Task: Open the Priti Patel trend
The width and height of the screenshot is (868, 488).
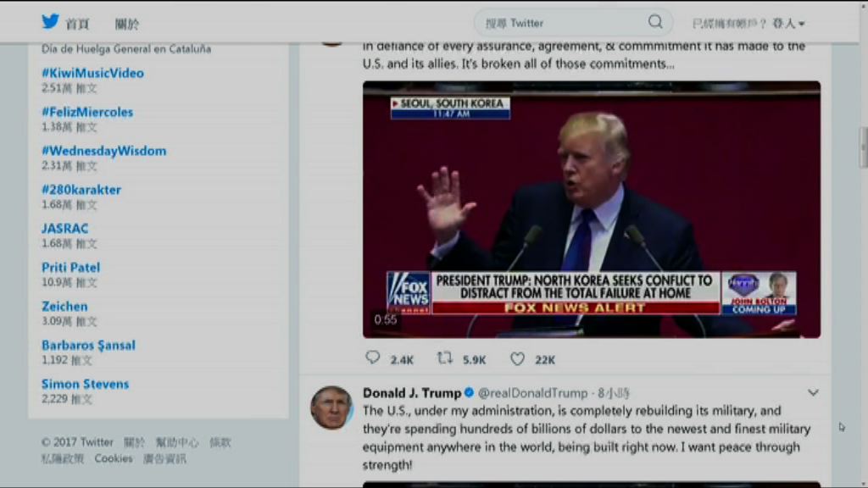Action: [x=71, y=267]
